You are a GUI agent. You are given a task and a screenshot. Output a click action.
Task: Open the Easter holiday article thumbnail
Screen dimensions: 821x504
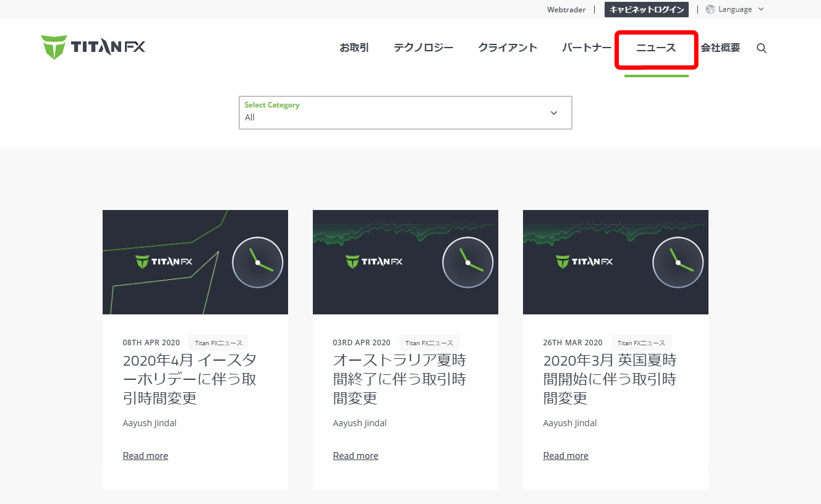pyautogui.click(x=195, y=262)
